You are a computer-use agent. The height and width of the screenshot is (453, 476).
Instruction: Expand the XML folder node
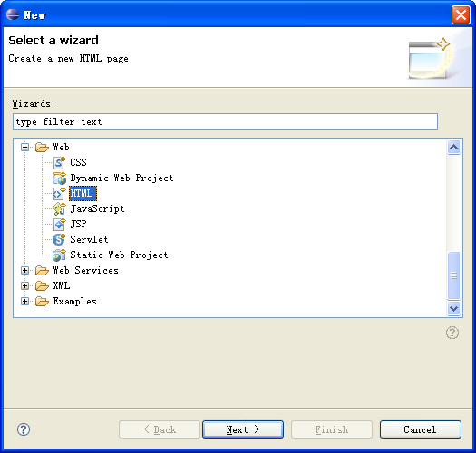coord(24,285)
